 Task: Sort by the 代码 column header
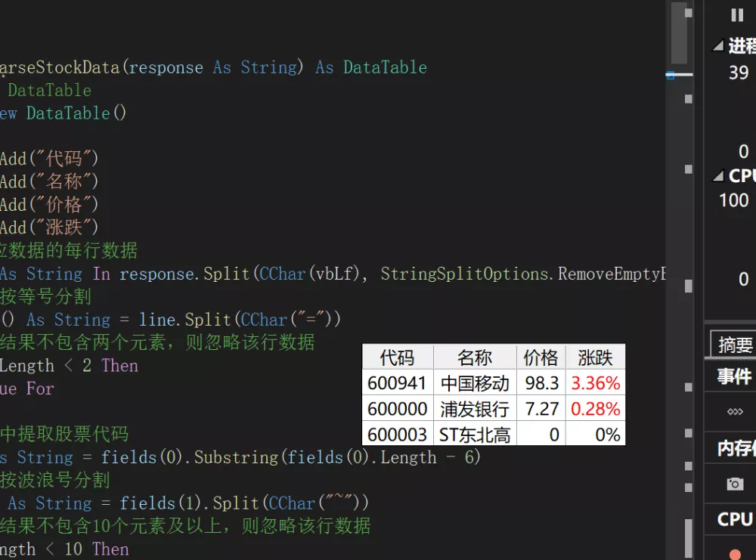coord(398,357)
